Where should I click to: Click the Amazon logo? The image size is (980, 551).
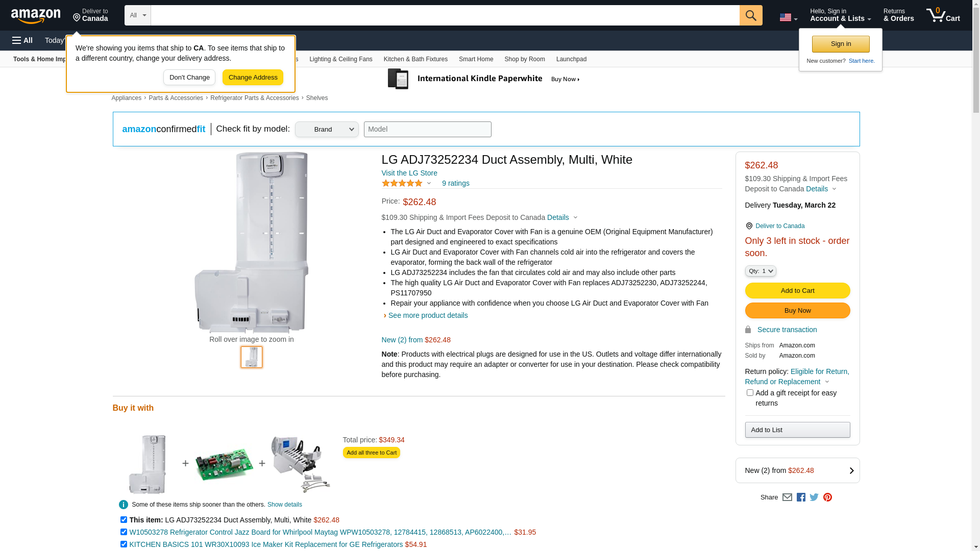(x=36, y=16)
